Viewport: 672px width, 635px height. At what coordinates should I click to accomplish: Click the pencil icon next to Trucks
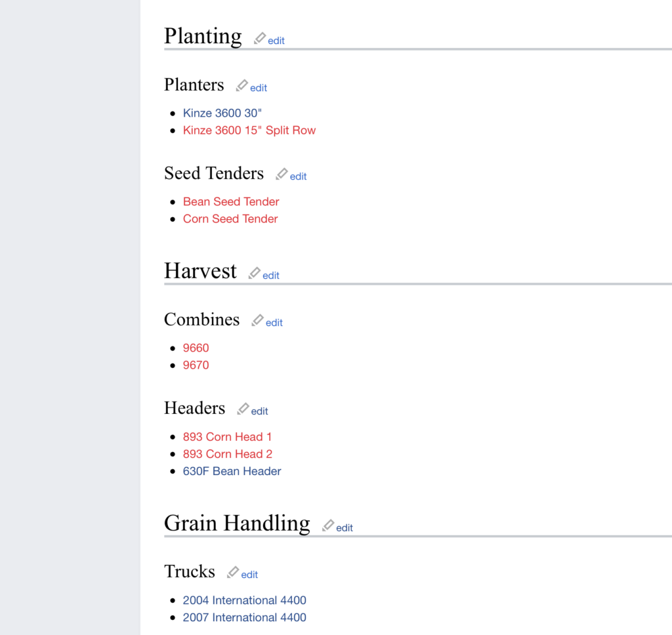(x=233, y=572)
